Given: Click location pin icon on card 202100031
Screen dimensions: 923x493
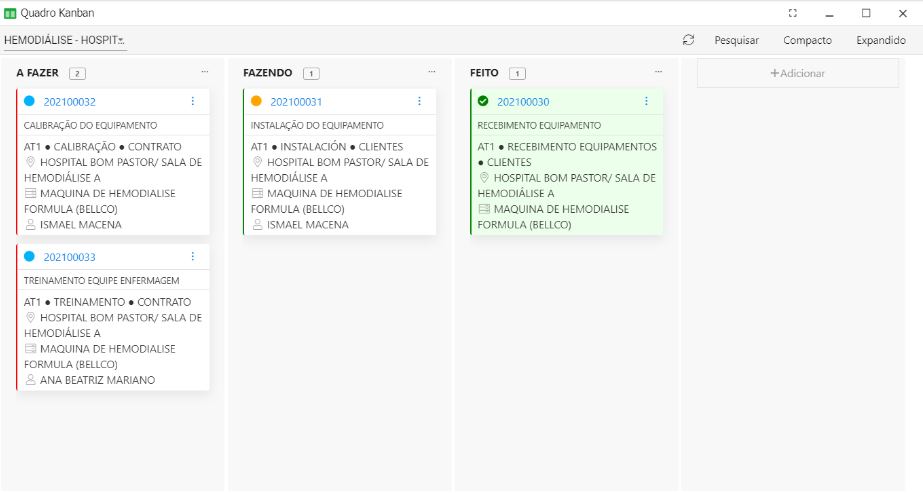Looking at the screenshot, I should click(257, 162).
